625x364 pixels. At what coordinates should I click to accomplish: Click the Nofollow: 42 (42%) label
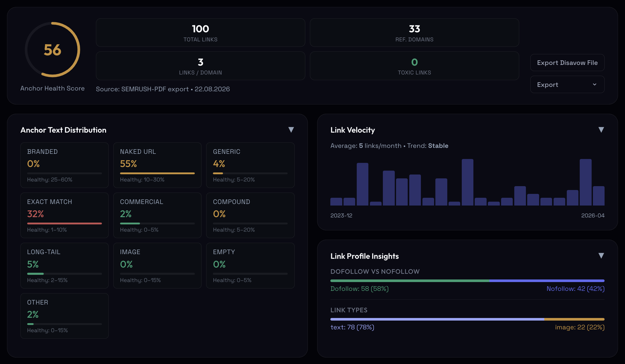(576, 289)
